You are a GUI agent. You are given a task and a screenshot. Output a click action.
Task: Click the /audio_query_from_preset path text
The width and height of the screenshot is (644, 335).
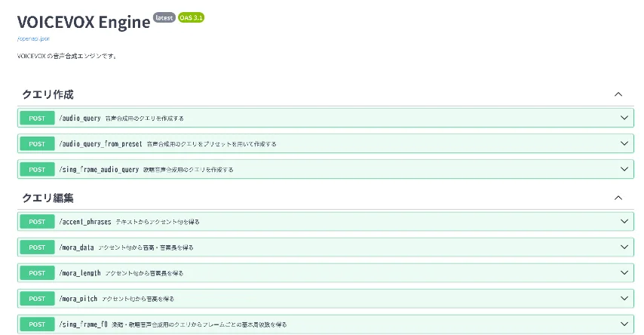click(x=100, y=144)
